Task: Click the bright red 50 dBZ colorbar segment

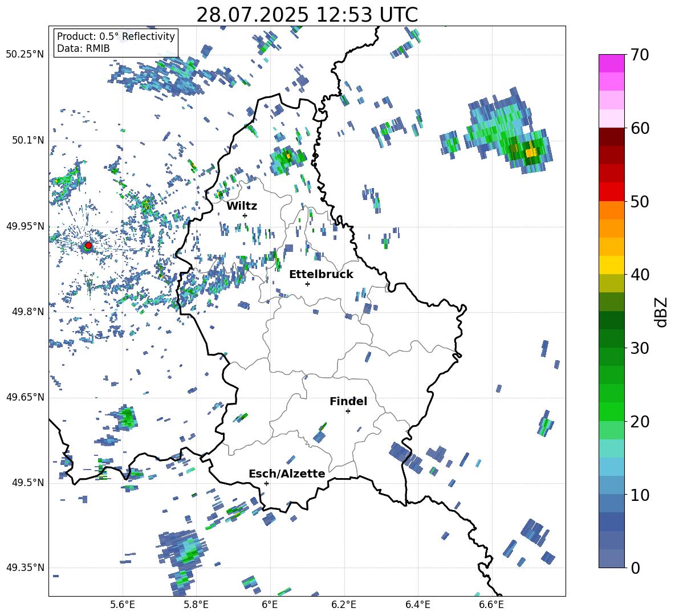Action: click(x=611, y=192)
